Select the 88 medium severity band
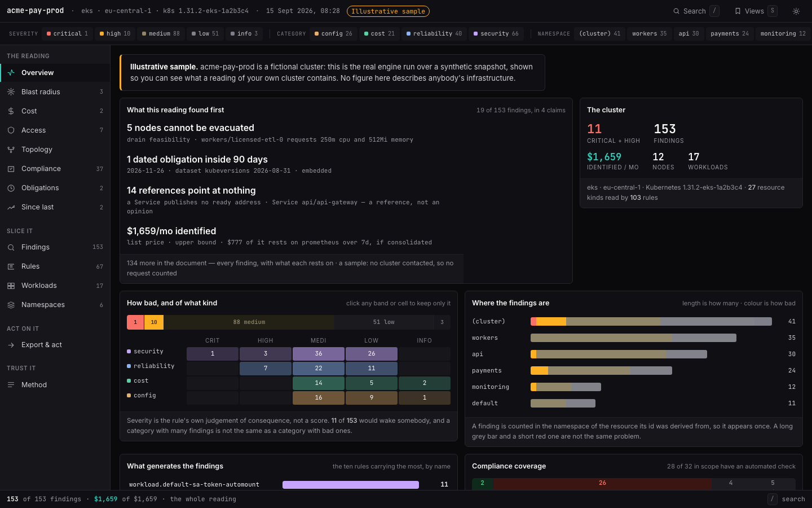 [249, 322]
